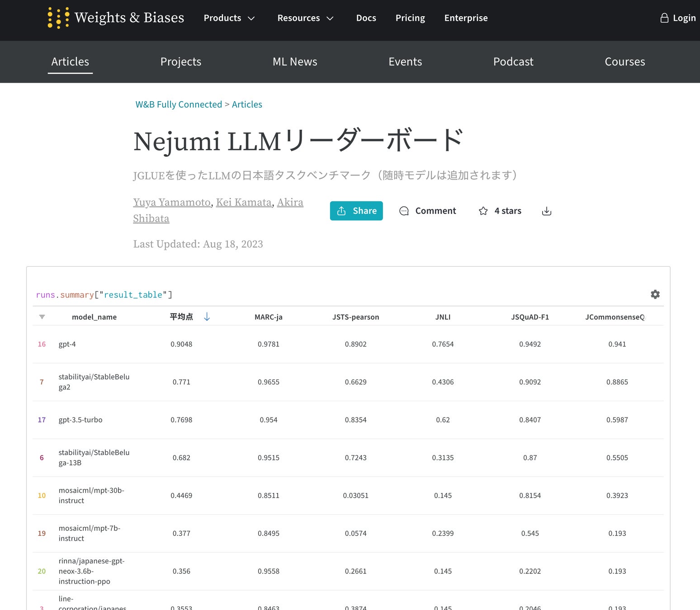Click the Share button

[356, 211]
